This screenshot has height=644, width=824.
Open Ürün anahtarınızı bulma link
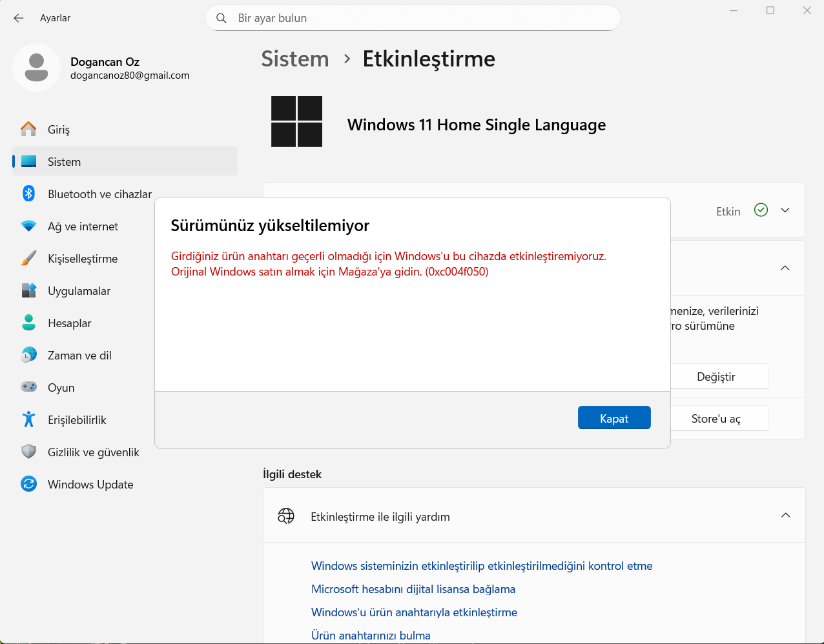coord(371,636)
